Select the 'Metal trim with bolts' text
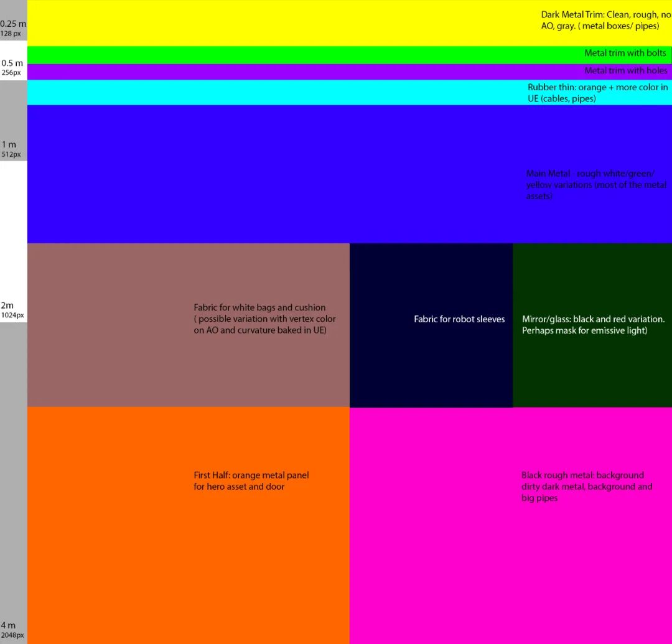The image size is (672, 644). click(x=625, y=53)
